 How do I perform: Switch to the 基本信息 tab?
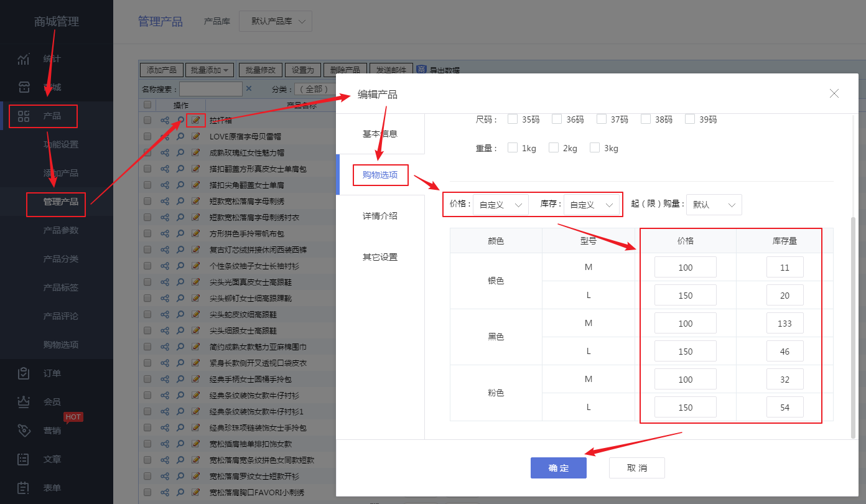380,134
